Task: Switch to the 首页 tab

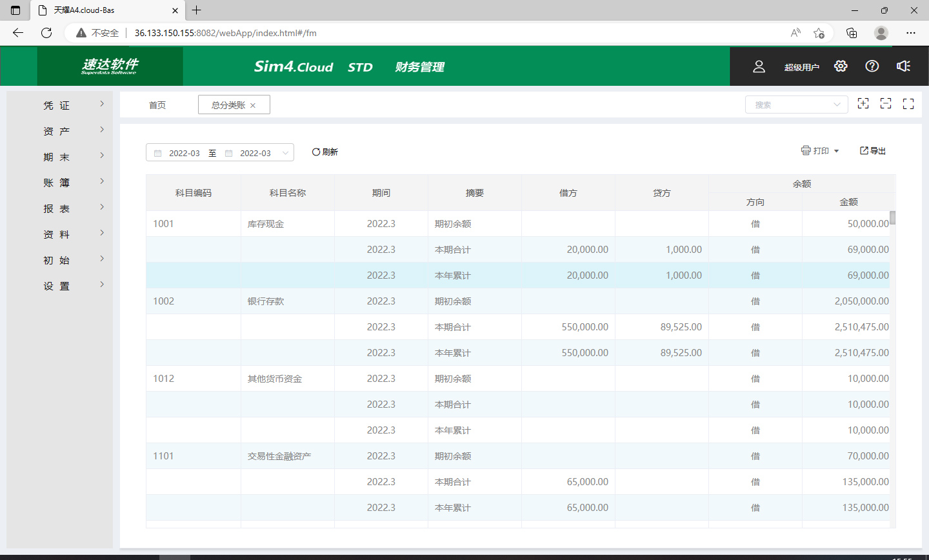Action: pyautogui.click(x=157, y=105)
